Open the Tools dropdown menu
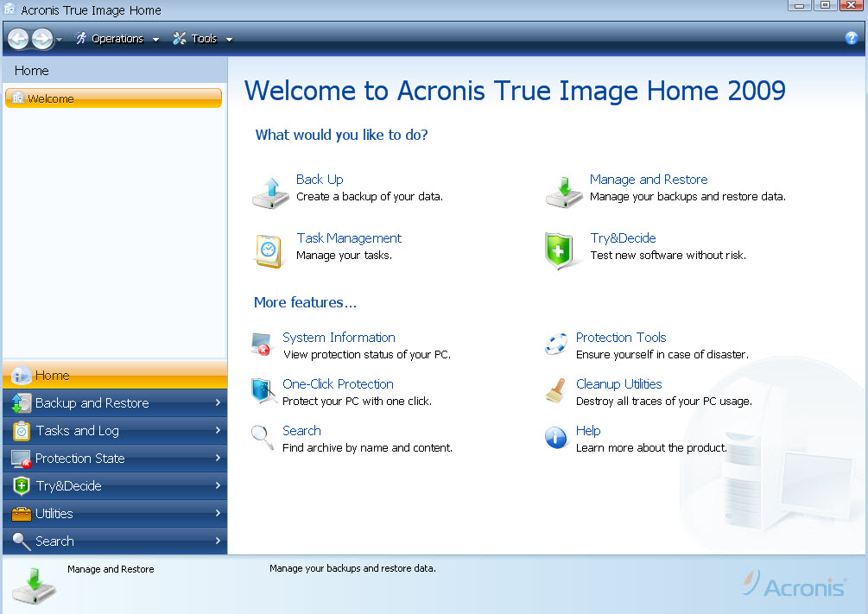868x614 pixels. (x=203, y=39)
